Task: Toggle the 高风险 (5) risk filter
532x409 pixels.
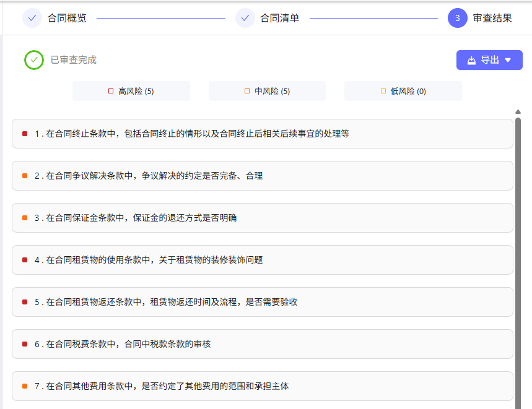Action: point(131,90)
